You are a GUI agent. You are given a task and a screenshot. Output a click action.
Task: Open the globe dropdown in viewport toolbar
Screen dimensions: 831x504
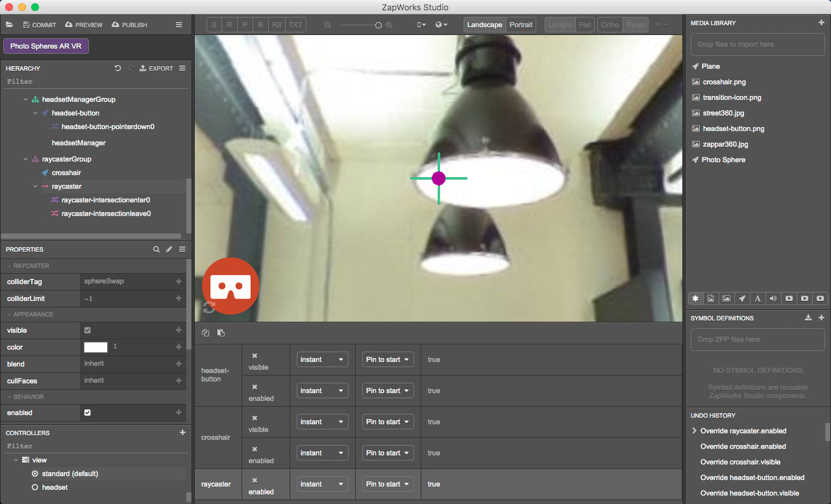(441, 25)
